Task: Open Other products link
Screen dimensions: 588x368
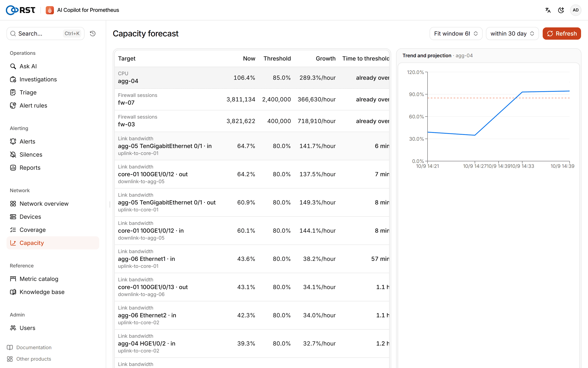Action: [29, 359]
